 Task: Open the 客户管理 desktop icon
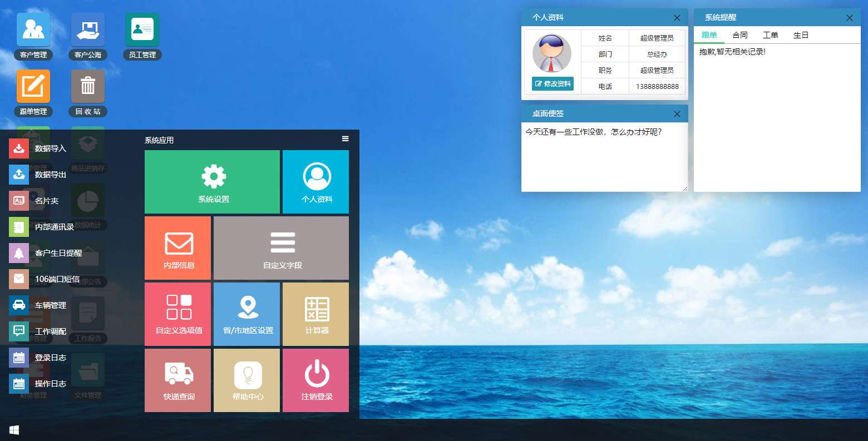coord(33,29)
